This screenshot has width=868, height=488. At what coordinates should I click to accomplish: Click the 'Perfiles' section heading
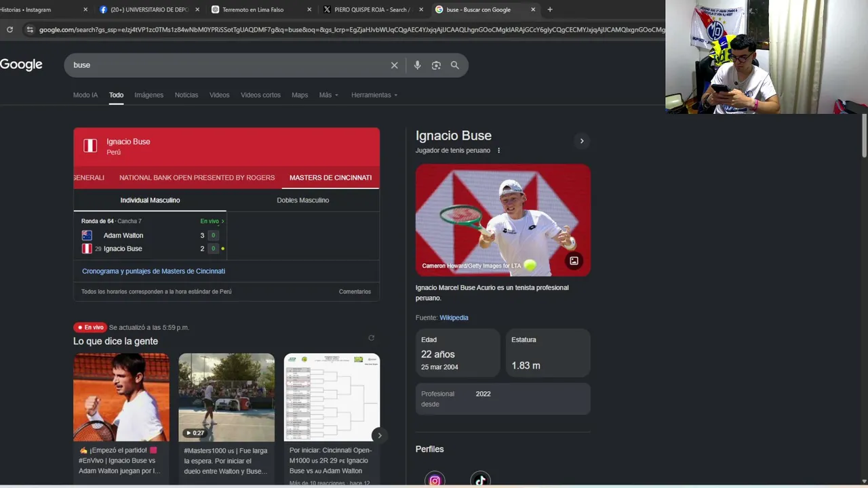point(430,449)
